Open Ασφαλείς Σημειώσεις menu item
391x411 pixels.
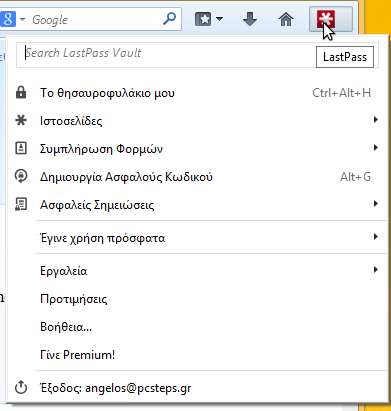point(197,205)
